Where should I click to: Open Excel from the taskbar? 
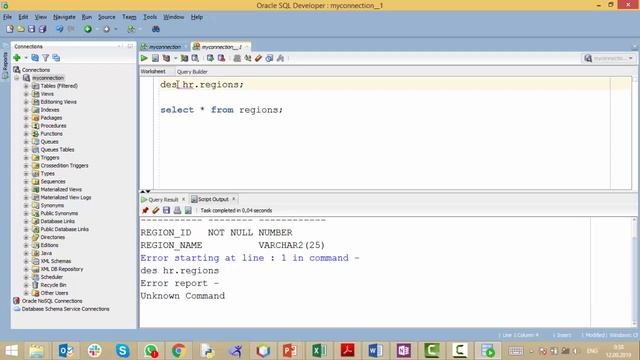click(319, 351)
